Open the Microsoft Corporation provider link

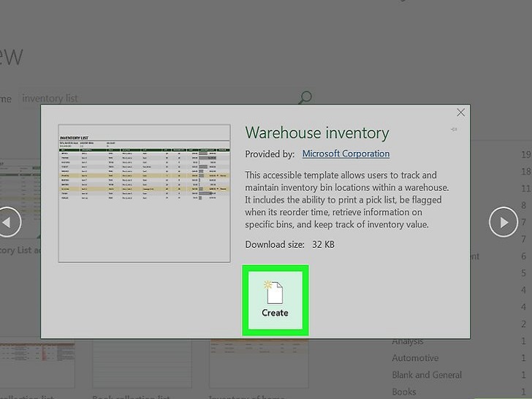click(346, 153)
